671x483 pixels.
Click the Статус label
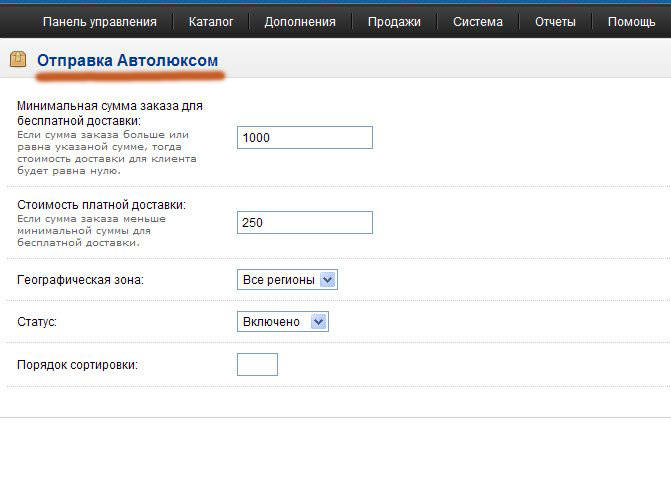tap(37, 322)
